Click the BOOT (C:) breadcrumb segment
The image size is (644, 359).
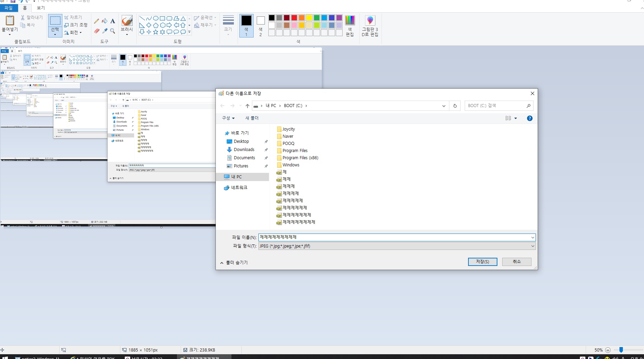pos(293,106)
